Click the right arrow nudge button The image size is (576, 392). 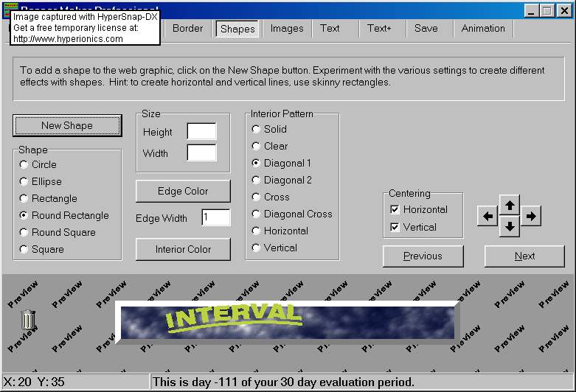click(x=531, y=216)
